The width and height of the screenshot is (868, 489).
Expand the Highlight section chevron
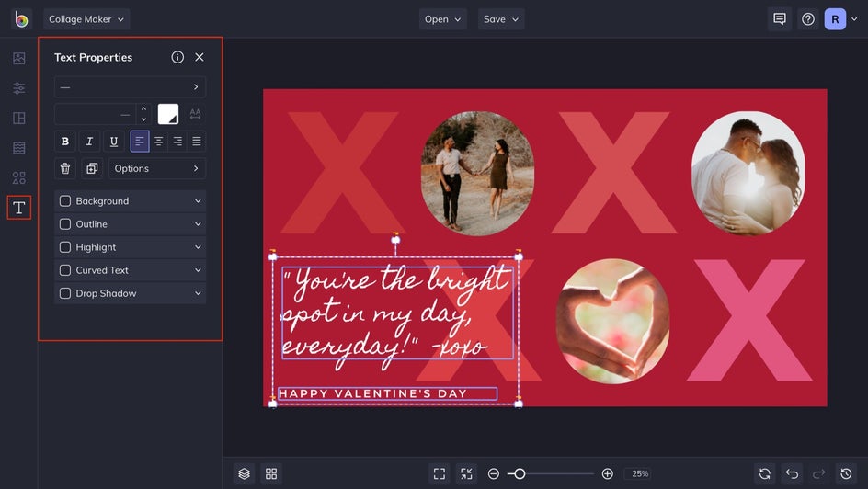pyautogui.click(x=198, y=247)
